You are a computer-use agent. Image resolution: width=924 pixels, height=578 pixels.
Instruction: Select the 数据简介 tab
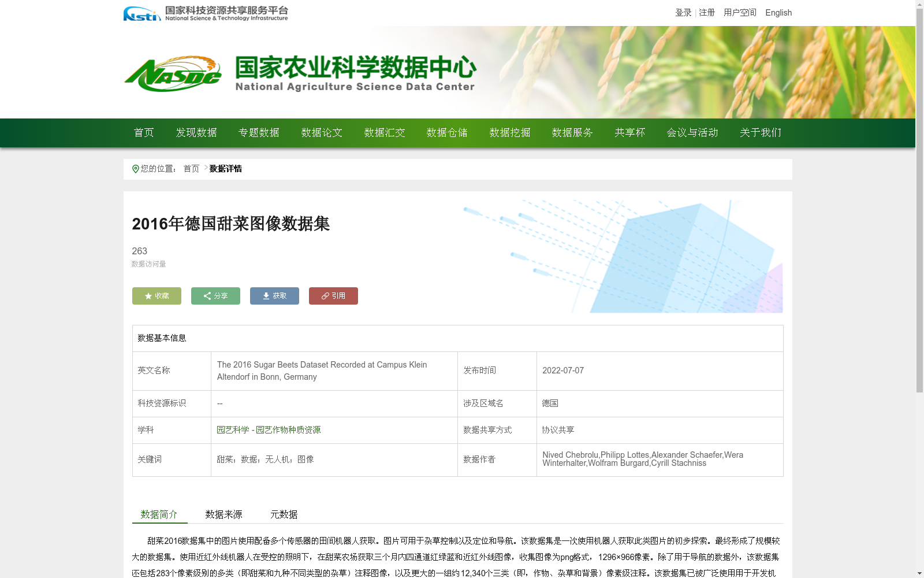pyautogui.click(x=159, y=514)
